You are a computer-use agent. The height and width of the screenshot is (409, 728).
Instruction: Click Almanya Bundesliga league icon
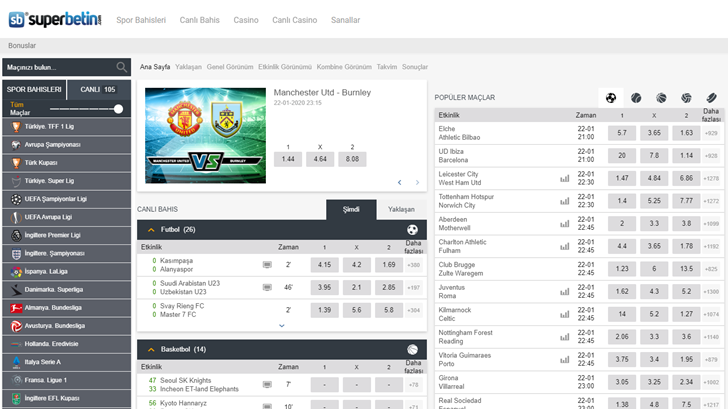tap(16, 308)
